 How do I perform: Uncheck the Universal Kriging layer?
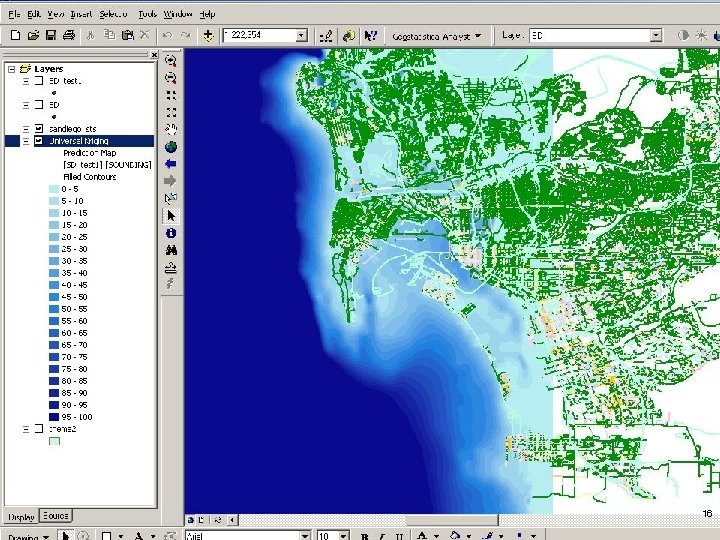pos(39,141)
